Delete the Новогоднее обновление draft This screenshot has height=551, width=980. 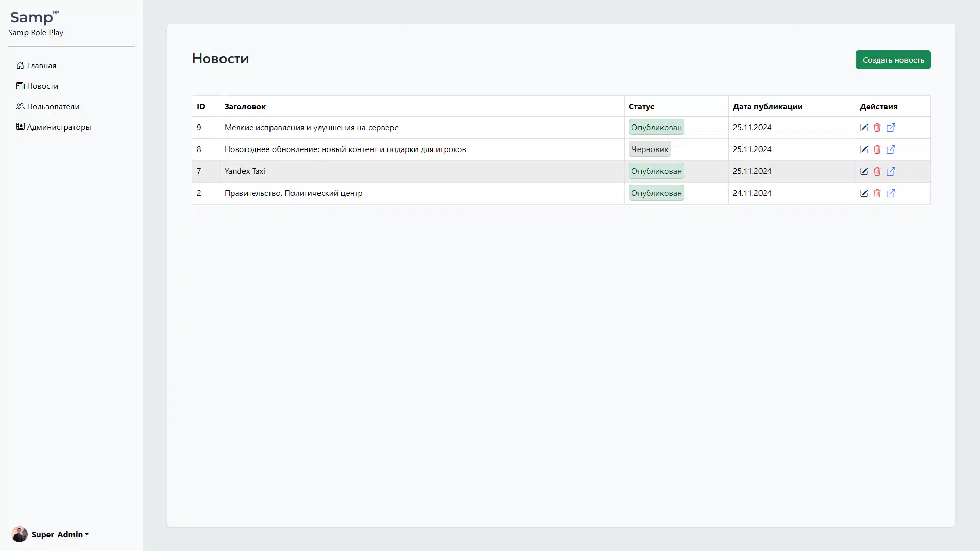pyautogui.click(x=877, y=149)
